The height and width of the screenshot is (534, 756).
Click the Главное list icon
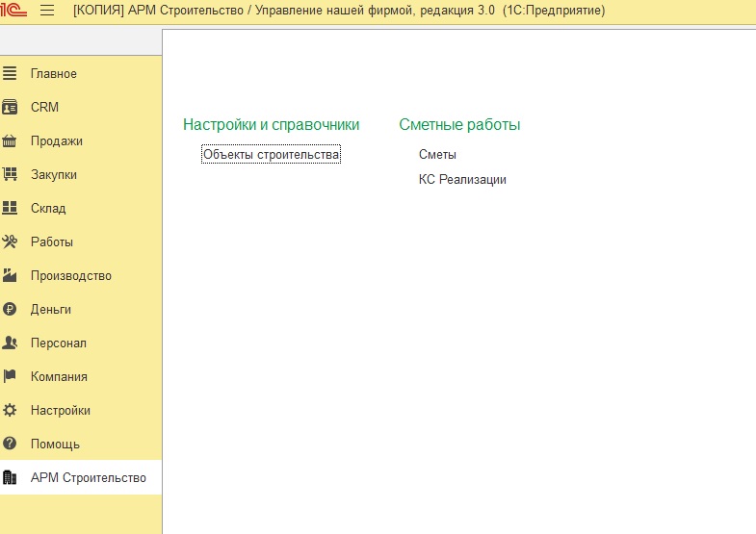[x=10, y=73]
